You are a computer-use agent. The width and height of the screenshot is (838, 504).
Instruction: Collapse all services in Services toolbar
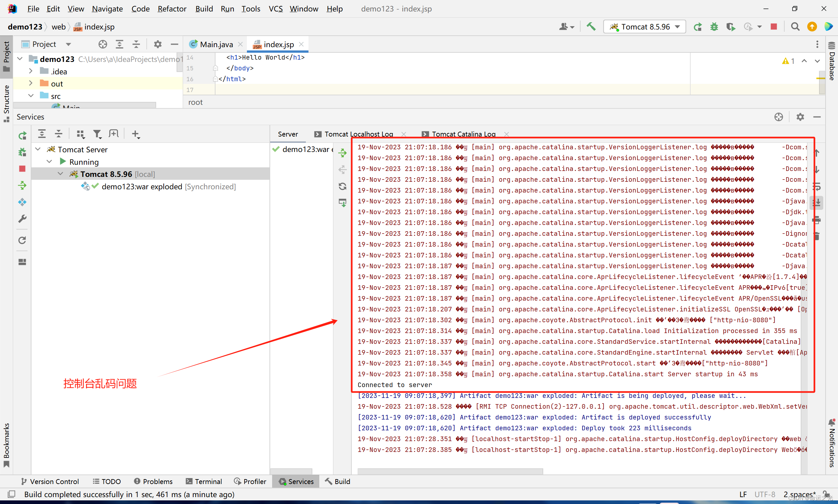(x=58, y=134)
